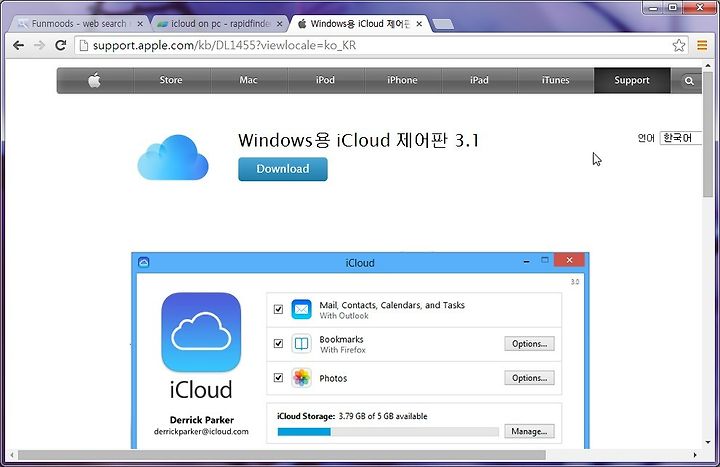Toggle the Photos checkbox
The width and height of the screenshot is (720, 467).
click(x=278, y=377)
